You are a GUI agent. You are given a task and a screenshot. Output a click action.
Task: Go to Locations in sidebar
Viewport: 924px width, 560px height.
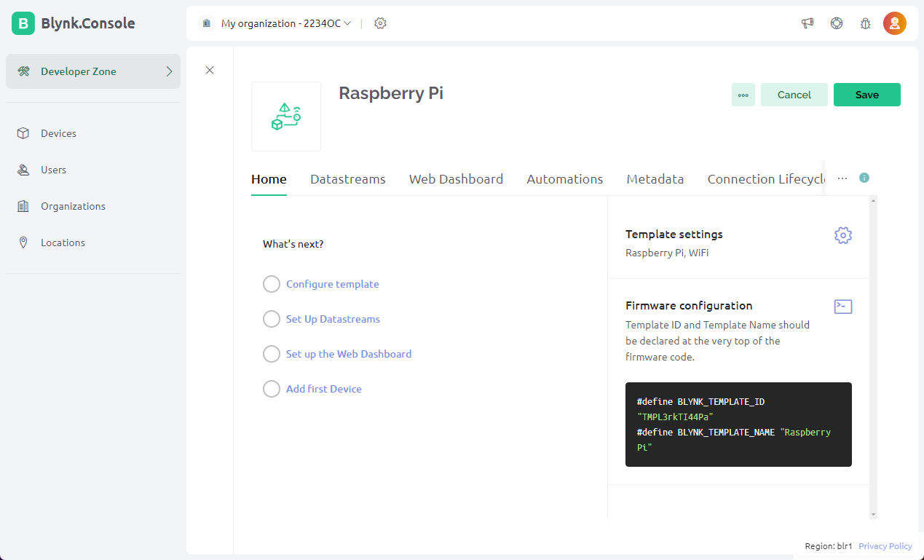(63, 242)
